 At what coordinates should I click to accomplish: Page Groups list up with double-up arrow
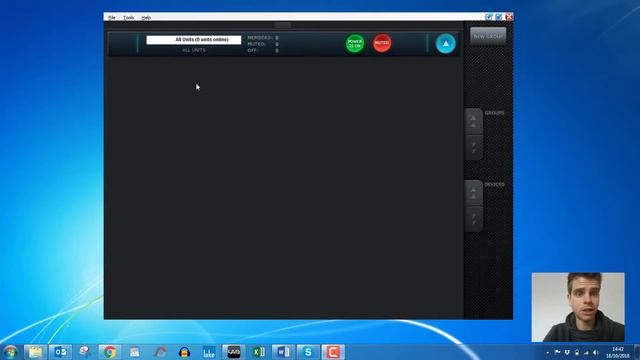point(473,121)
